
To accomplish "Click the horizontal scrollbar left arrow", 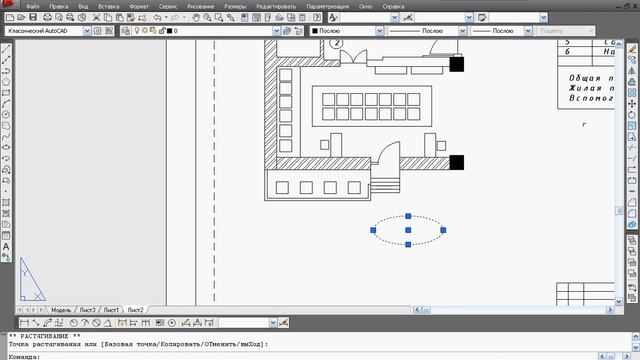I will click(x=417, y=310).
